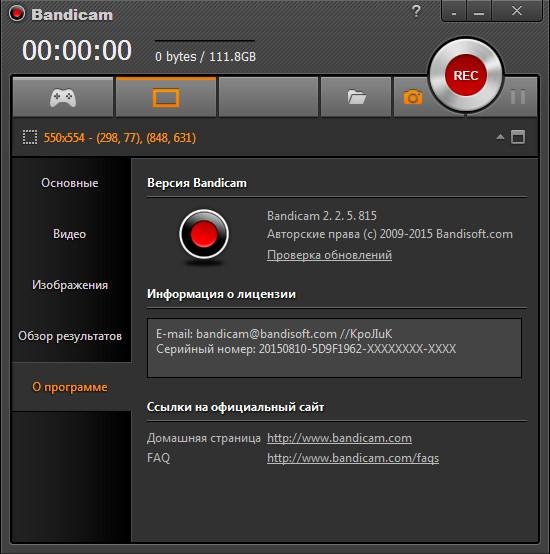
Task: Collapse panel with the small up arrow
Action: click(x=500, y=137)
